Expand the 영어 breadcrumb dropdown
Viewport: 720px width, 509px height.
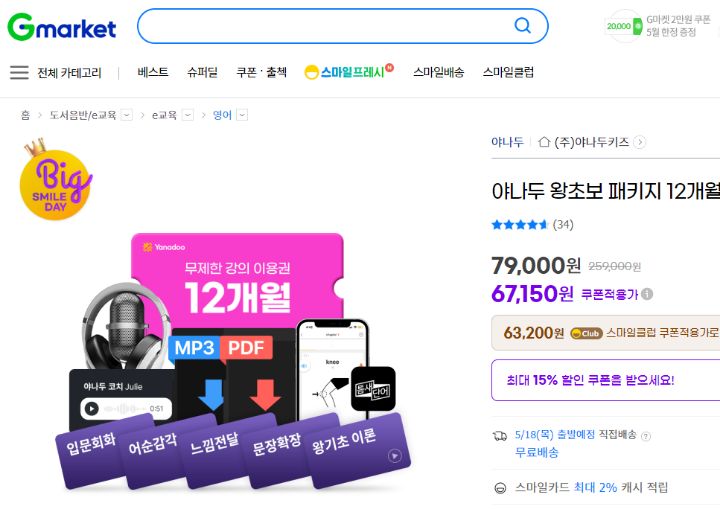tap(242, 115)
